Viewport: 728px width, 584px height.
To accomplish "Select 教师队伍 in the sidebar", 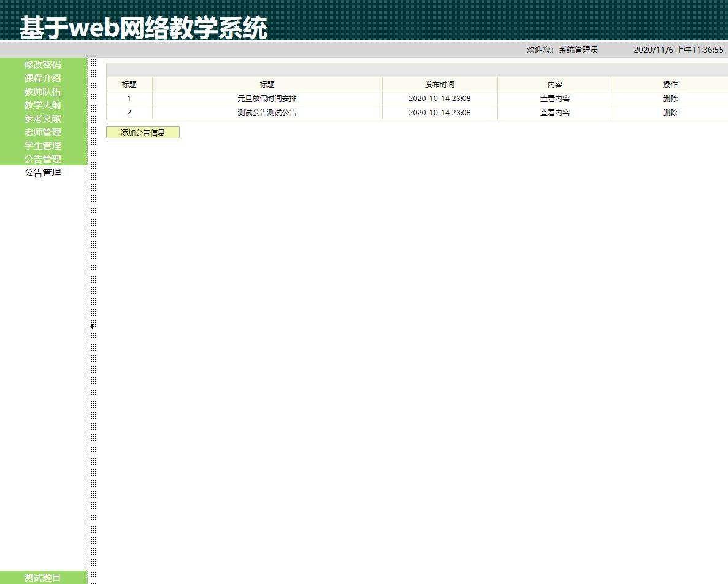I will tap(42, 91).
